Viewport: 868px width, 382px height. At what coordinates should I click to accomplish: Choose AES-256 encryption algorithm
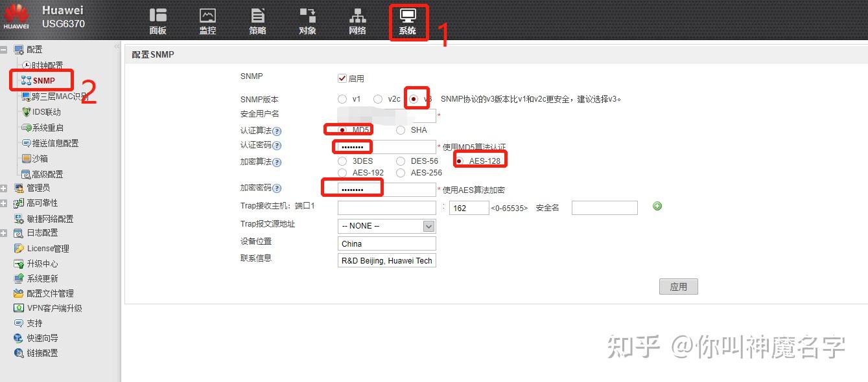coord(401,173)
